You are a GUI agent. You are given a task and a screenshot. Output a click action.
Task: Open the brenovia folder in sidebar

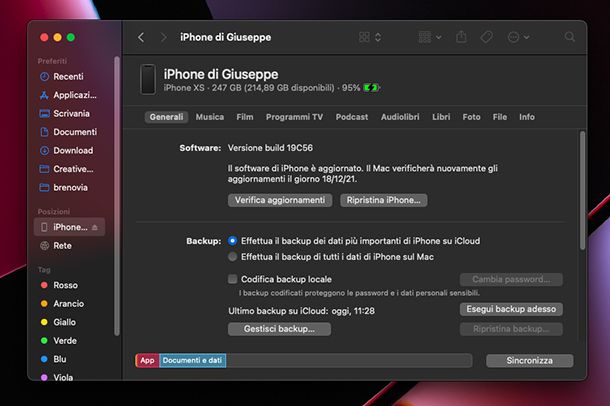(69, 187)
